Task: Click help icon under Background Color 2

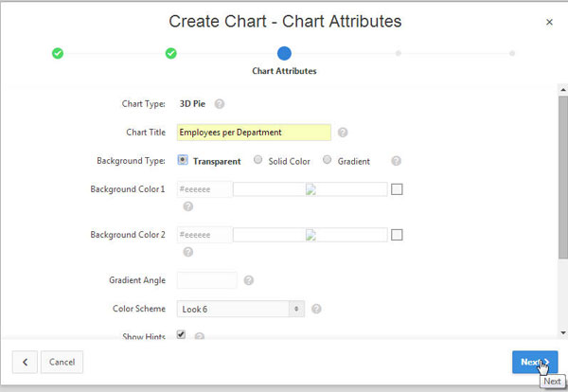Action: click(187, 252)
